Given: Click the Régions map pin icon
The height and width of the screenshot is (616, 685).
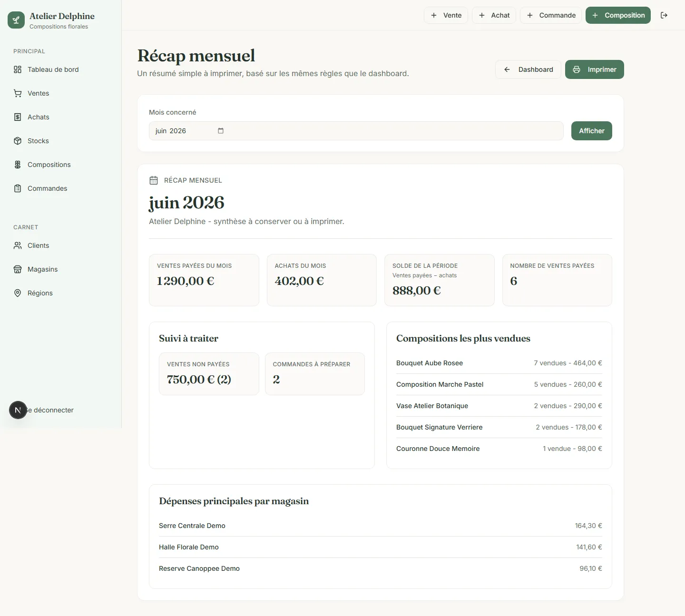Looking at the screenshot, I should pos(18,293).
